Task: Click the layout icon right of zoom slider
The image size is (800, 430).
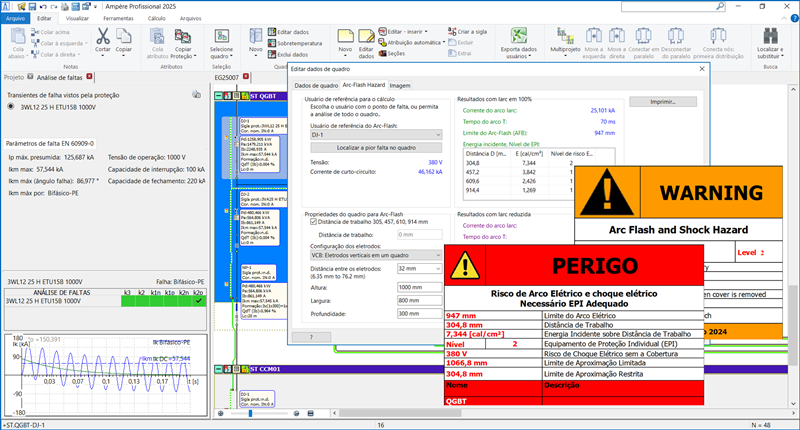Action: click(x=310, y=413)
